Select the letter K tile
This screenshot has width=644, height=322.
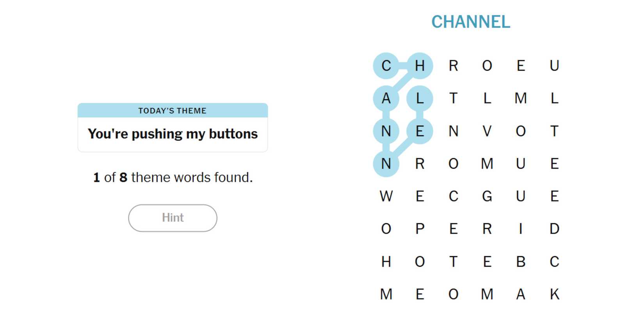click(554, 294)
